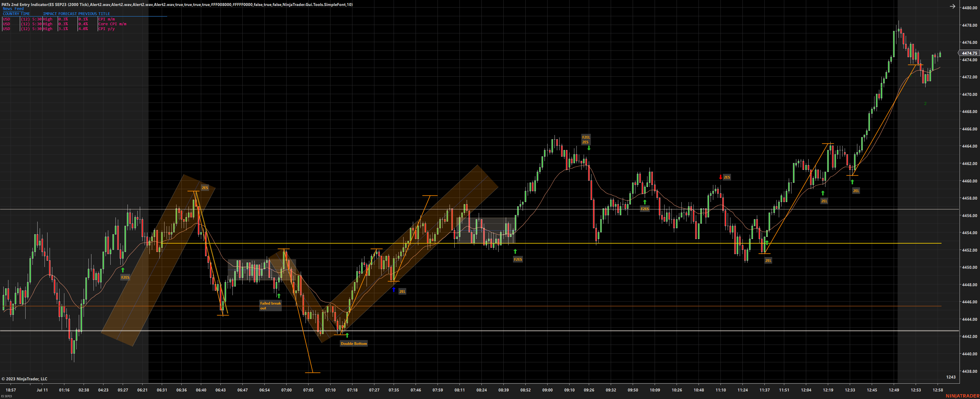Select the Failed break out annotation
This screenshot has width=980, height=399.
pyautogui.click(x=270, y=305)
